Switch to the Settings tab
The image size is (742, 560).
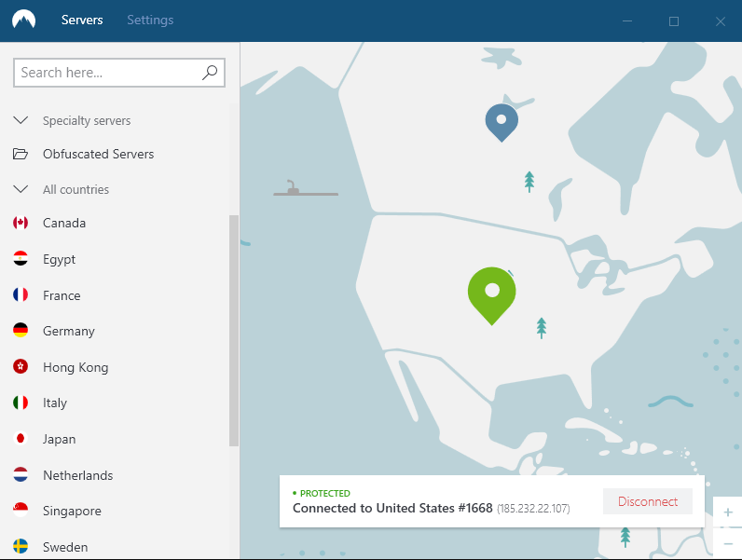pos(150,20)
